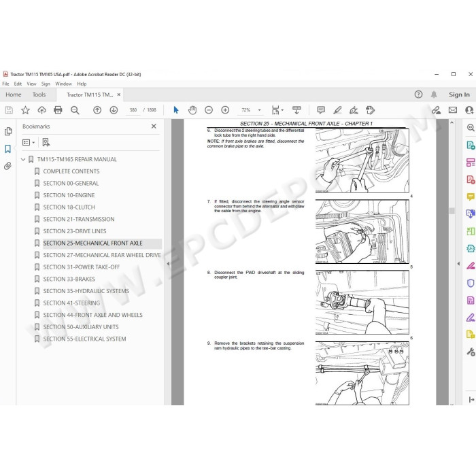Go to SECTION 23-DRIVE LINES
The image size is (476, 476).
74,231
